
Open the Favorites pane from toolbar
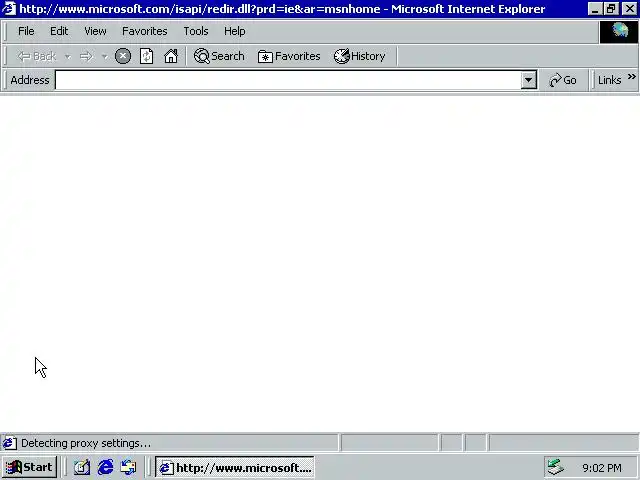289,56
